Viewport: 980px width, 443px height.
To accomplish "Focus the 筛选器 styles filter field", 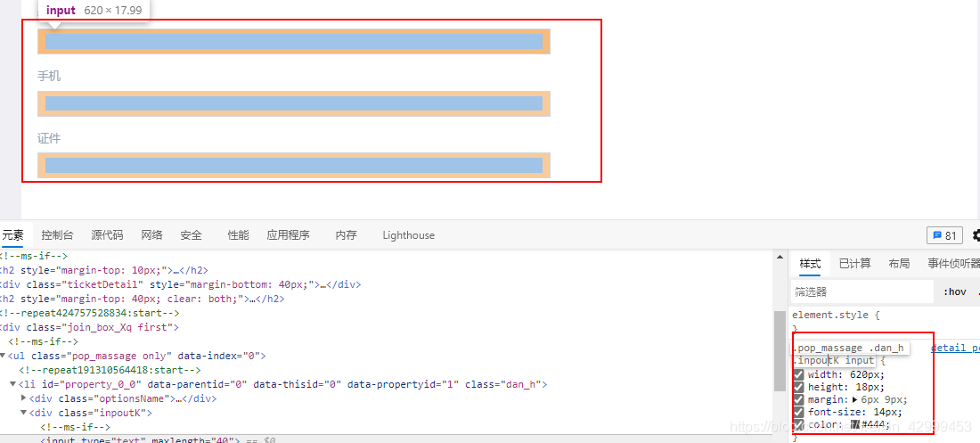I will point(862,291).
